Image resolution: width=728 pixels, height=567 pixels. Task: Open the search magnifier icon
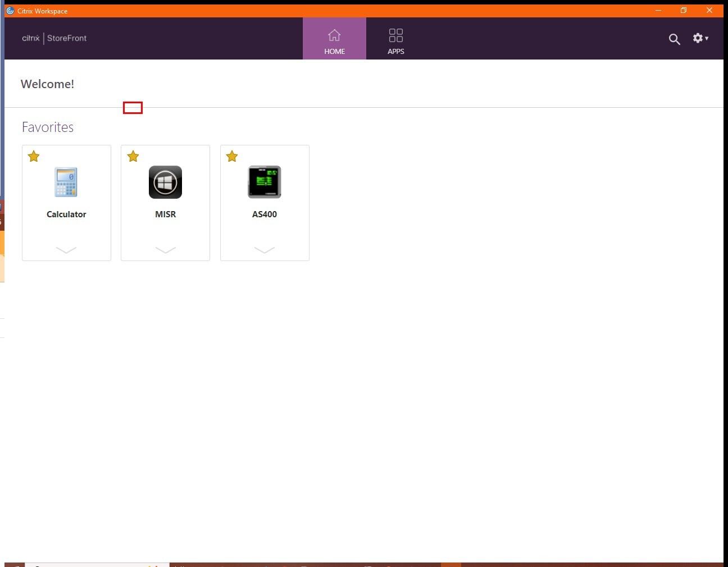[674, 39]
